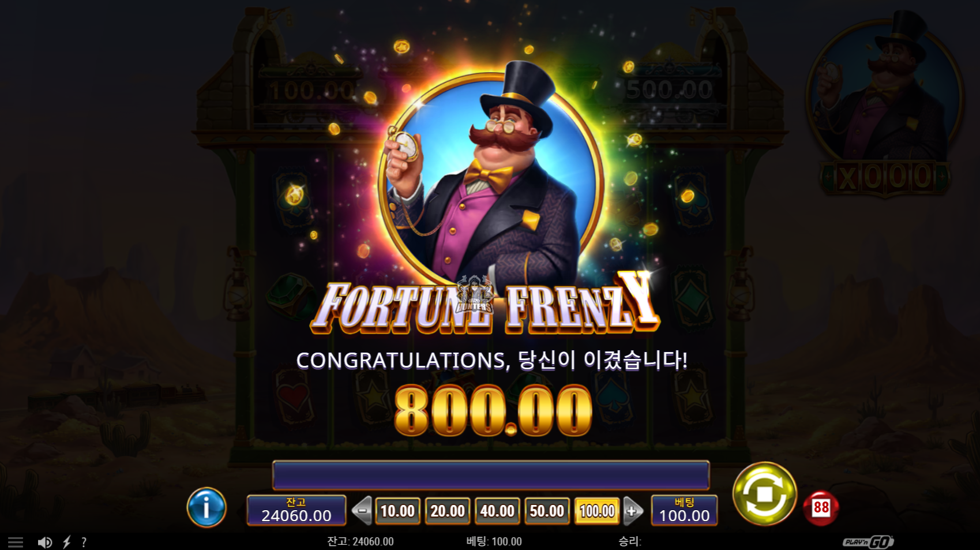Select the 40.00 bet amount

pos(497,511)
